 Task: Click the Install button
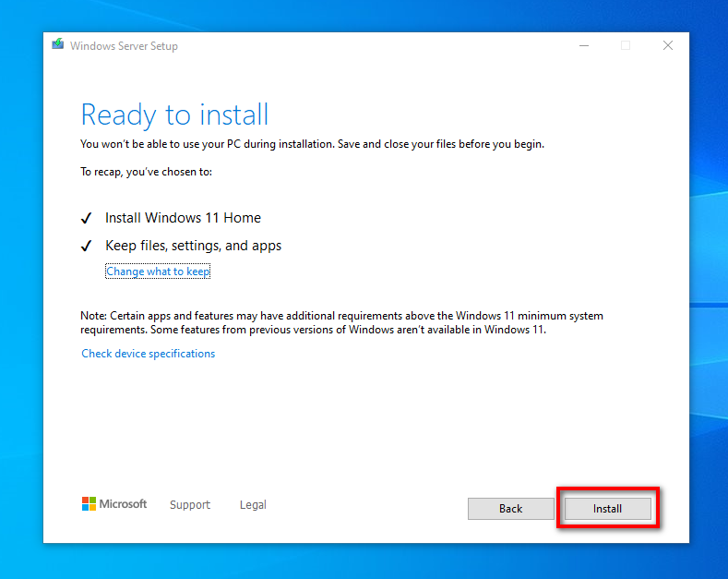point(607,509)
